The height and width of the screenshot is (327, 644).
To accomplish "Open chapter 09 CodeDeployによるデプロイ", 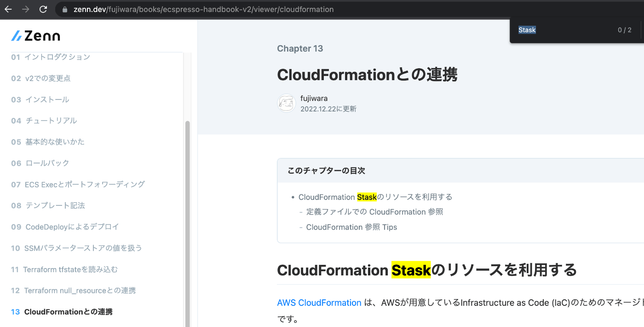I will 65,227.
